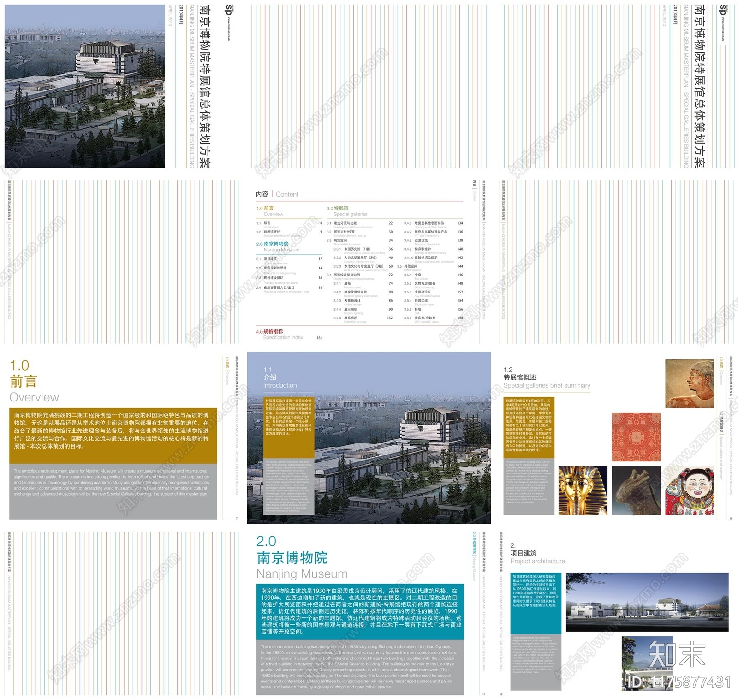Click the '1.2 特展馆概述' page heading
Viewport: 738px width, 700px height.
click(547, 377)
